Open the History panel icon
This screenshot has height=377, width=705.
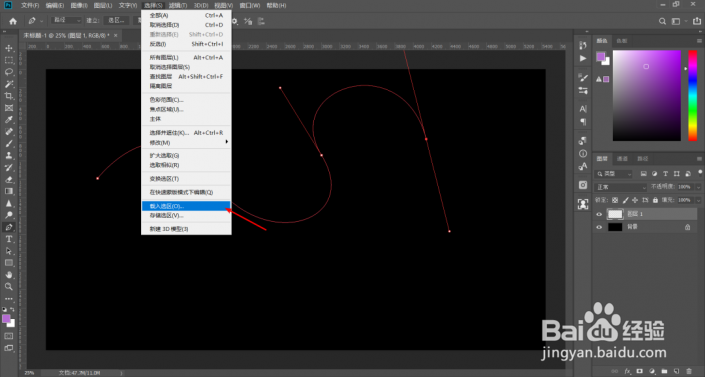pyautogui.click(x=583, y=45)
